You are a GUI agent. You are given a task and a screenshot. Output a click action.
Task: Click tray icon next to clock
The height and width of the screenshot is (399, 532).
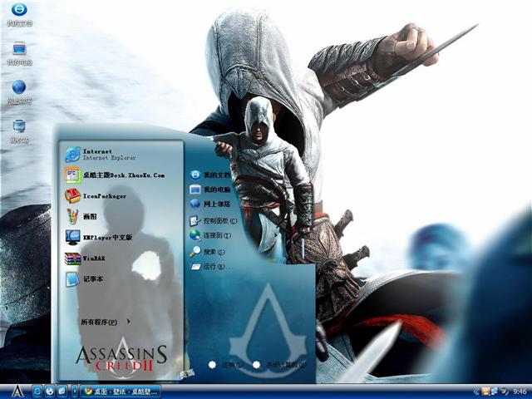point(505,392)
